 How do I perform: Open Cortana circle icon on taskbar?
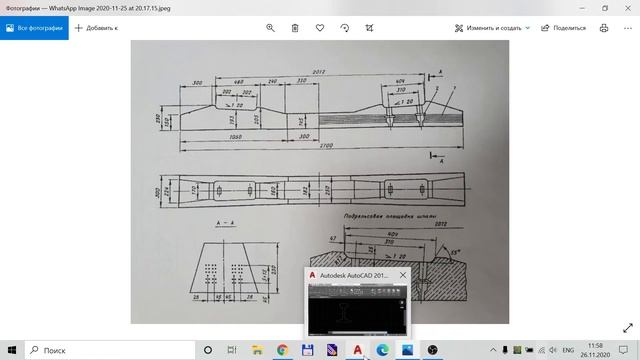click(x=208, y=350)
